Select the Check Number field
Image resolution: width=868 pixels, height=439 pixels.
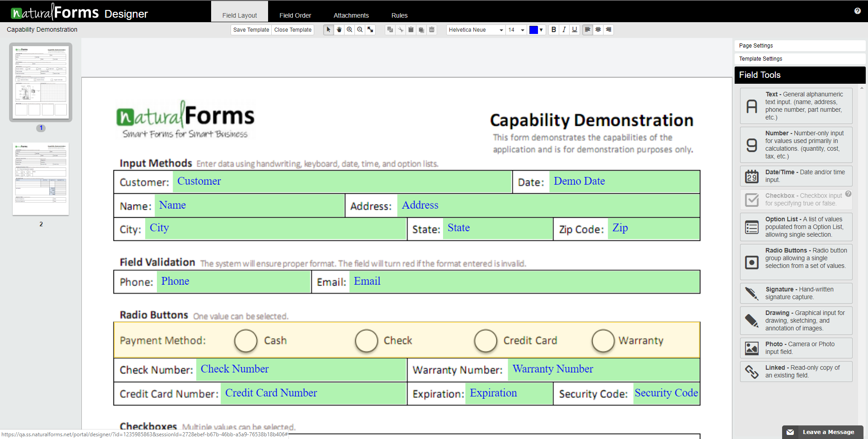[301, 370]
